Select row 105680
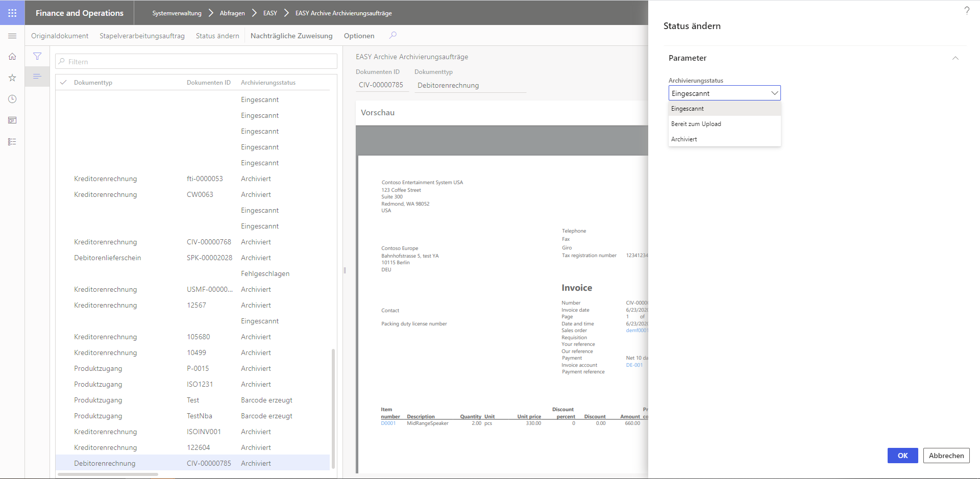The image size is (980, 479). (x=192, y=337)
